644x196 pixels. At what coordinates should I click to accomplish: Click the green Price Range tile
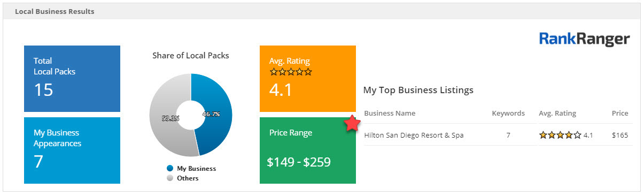(308, 150)
